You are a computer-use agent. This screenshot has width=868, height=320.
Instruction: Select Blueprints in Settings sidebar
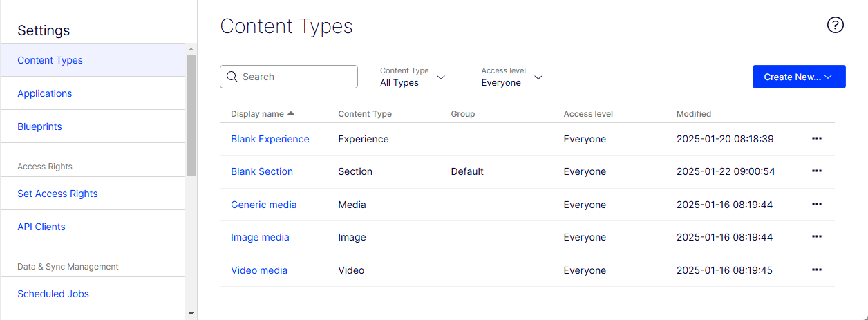pos(39,126)
